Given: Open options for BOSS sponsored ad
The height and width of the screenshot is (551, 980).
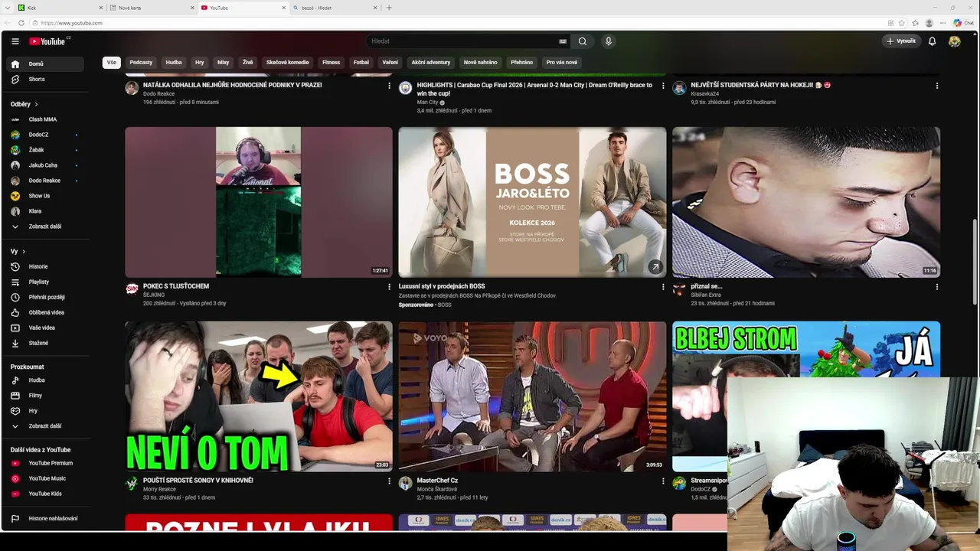Looking at the screenshot, I should tap(663, 287).
